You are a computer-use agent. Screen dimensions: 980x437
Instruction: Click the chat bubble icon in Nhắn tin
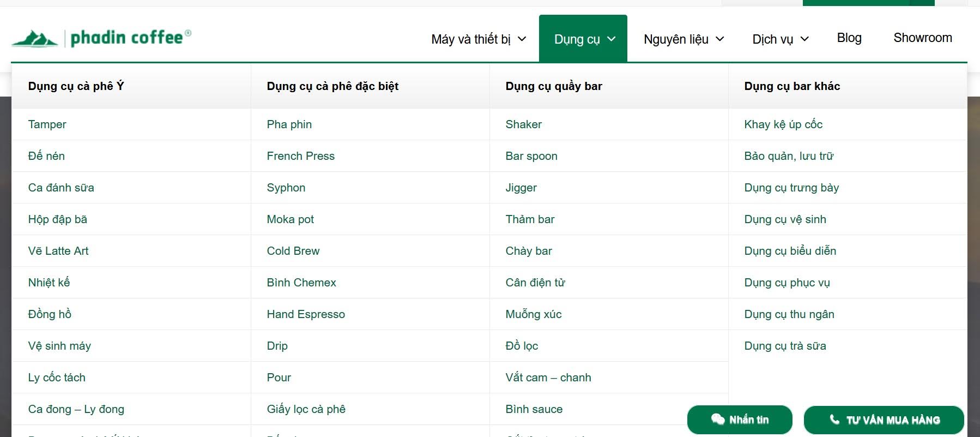click(x=718, y=419)
